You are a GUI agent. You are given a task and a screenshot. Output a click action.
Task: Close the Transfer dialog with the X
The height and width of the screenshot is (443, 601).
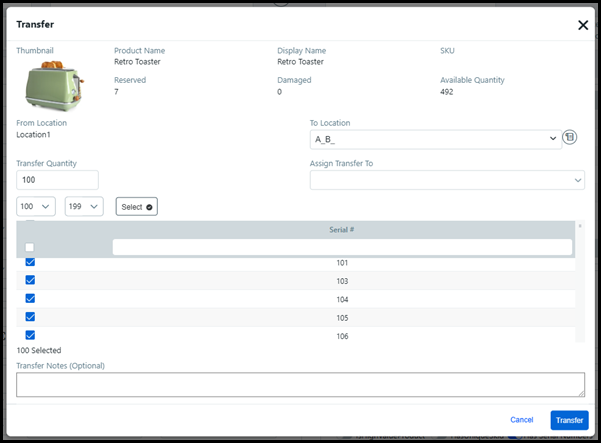[583, 25]
